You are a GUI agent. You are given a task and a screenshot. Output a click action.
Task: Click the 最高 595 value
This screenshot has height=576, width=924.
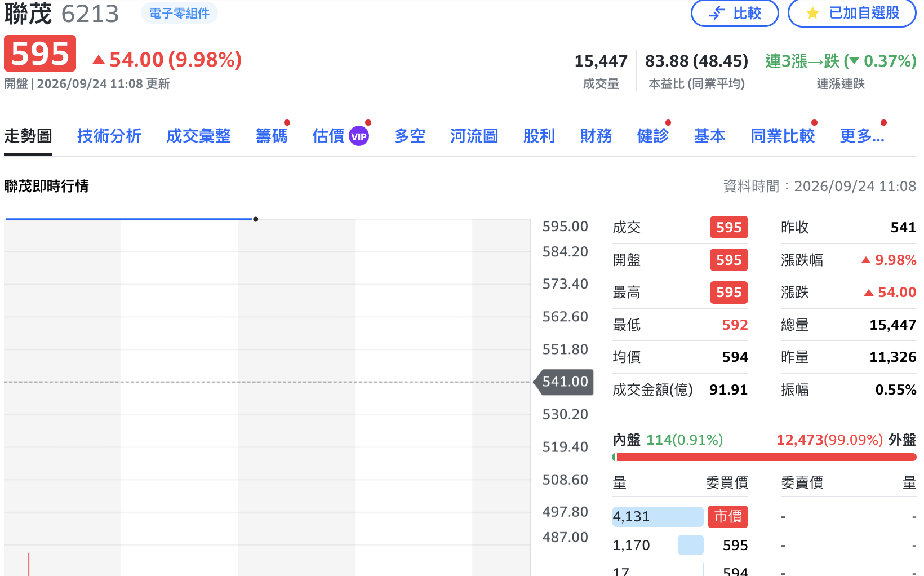tap(728, 292)
